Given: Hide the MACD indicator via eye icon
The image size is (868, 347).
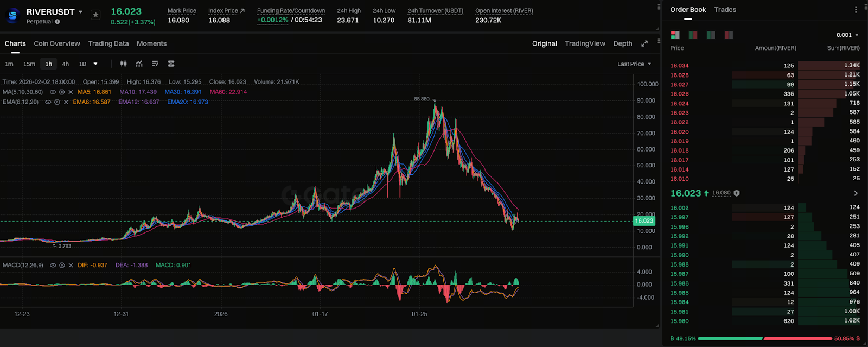Looking at the screenshot, I should point(53,266).
